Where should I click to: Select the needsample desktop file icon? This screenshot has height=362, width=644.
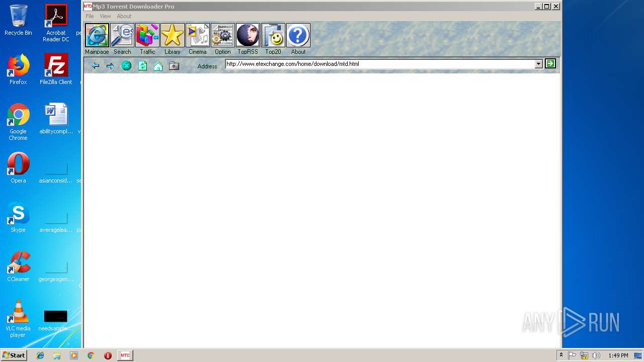point(56,320)
